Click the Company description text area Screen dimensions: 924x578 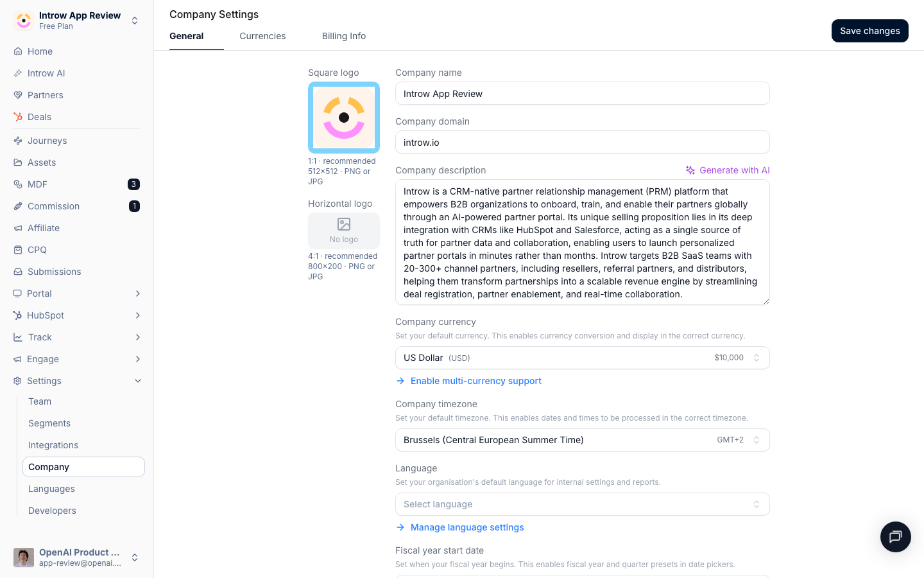[583, 242]
